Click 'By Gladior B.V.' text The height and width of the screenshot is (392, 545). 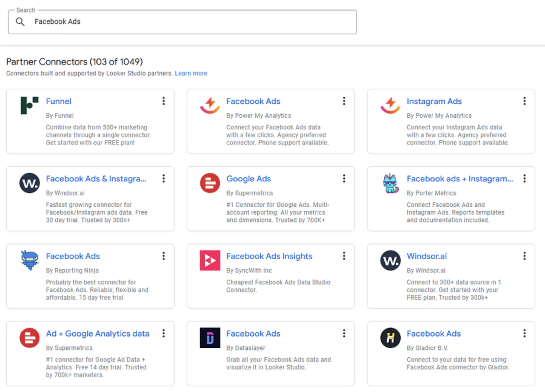coord(427,348)
